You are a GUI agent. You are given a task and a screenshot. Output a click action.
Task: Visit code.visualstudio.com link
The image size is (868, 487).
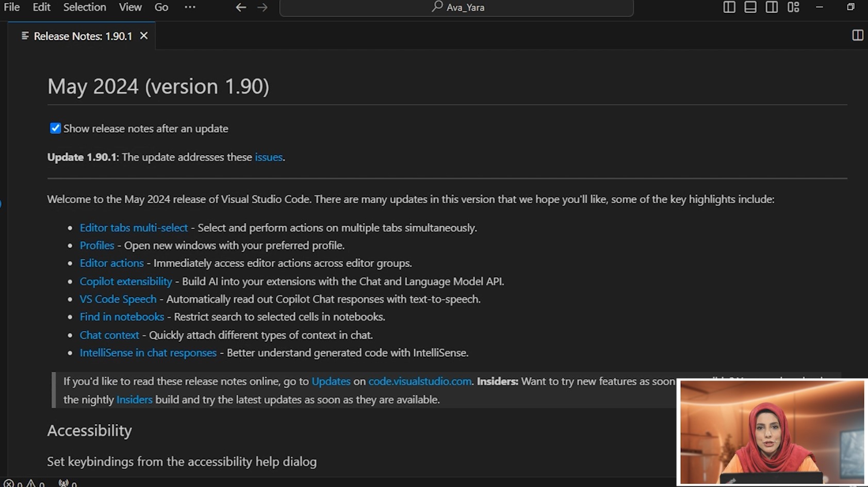(420, 381)
